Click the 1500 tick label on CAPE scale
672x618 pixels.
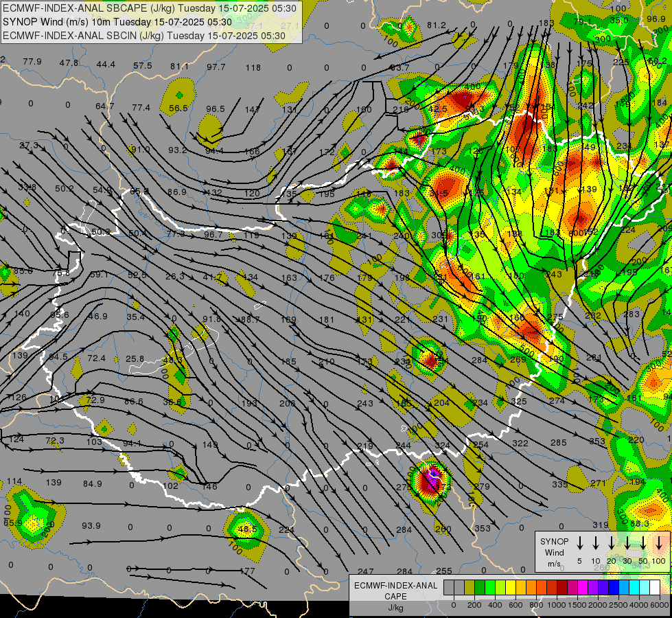click(577, 605)
